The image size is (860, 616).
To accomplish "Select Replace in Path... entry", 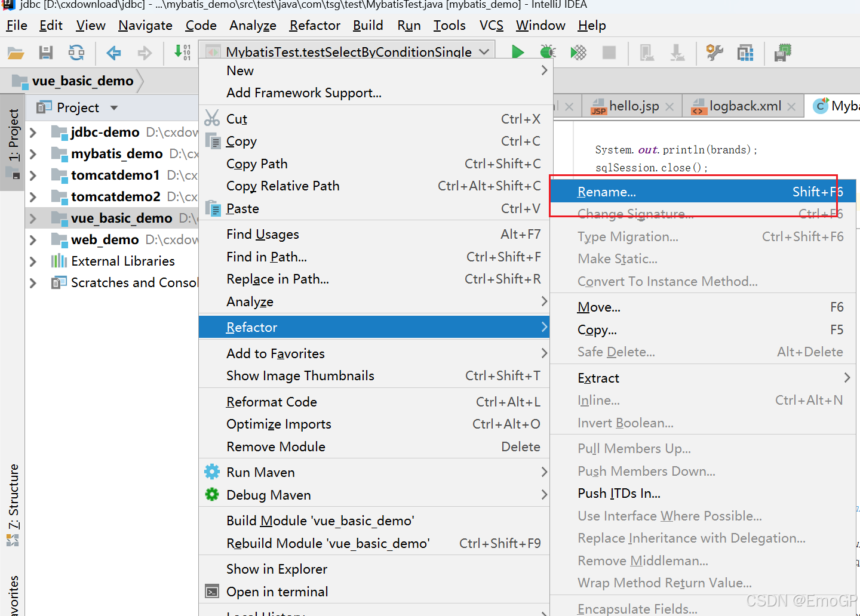I will [374, 279].
